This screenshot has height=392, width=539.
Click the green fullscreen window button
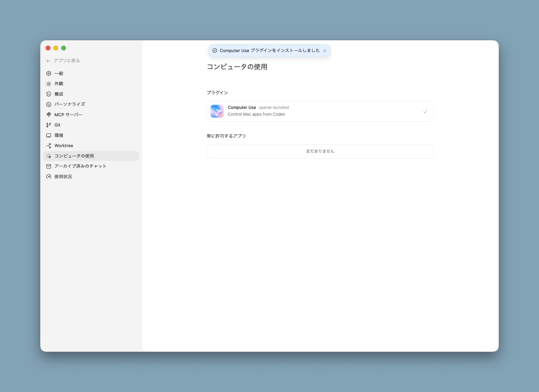pyautogui.click(x=64, y=48)
